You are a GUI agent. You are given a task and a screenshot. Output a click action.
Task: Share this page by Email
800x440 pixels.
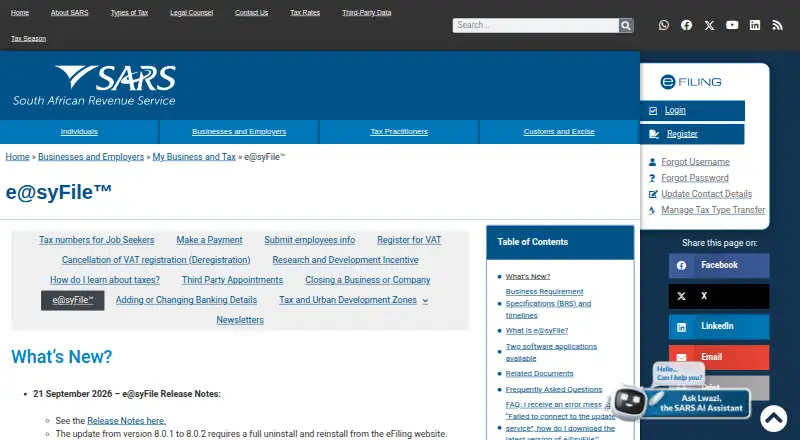pyautogui.click(x=719, y=357)
